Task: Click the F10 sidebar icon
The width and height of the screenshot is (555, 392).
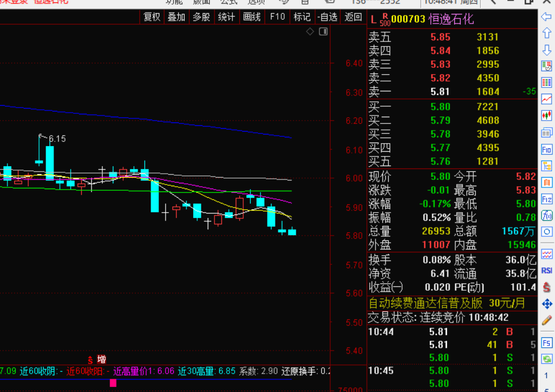Action: pyautogui.click(x=546, y=149)
